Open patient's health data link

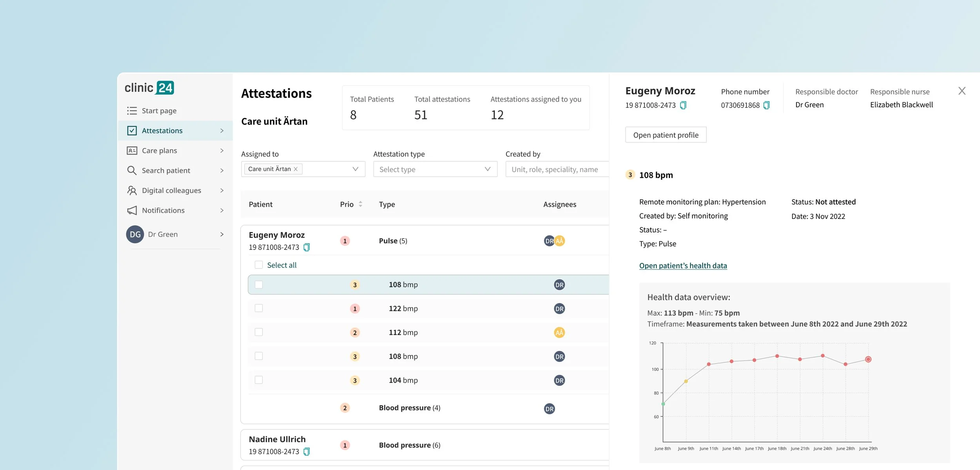point(683,266)
